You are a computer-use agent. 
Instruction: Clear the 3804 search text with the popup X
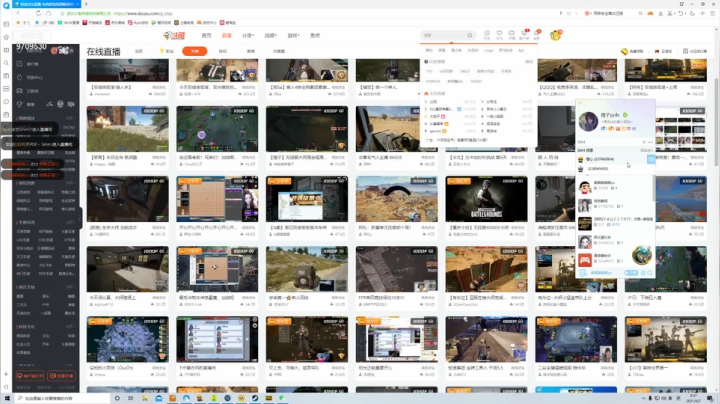pos(644,142)
